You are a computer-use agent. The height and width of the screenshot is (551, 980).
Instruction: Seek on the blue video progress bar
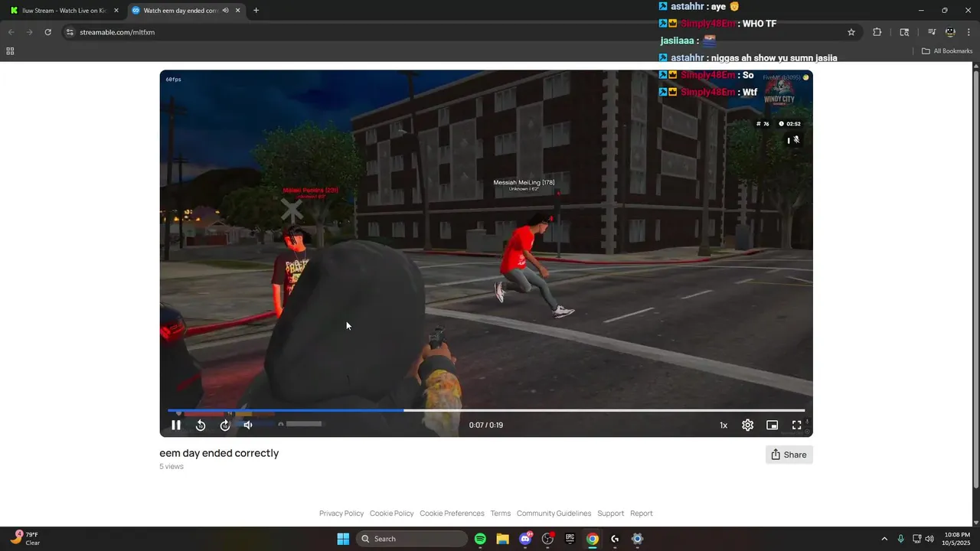[486, 411]
